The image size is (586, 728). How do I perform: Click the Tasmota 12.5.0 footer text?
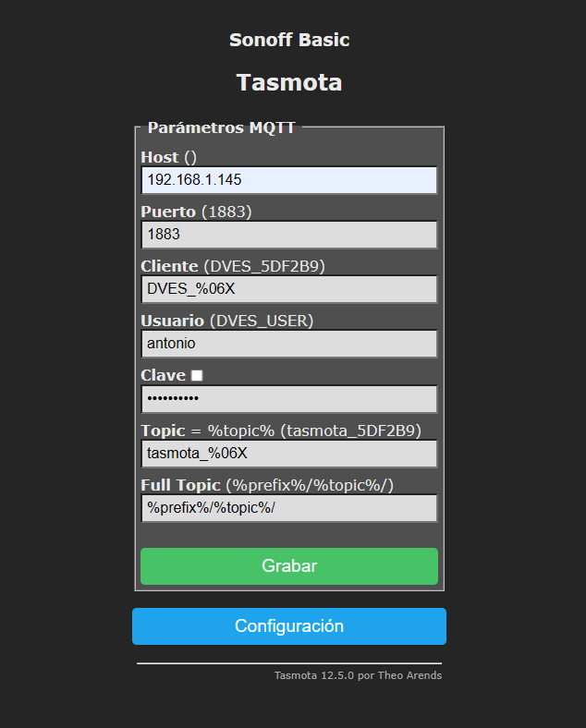click(x=358, y=675)
